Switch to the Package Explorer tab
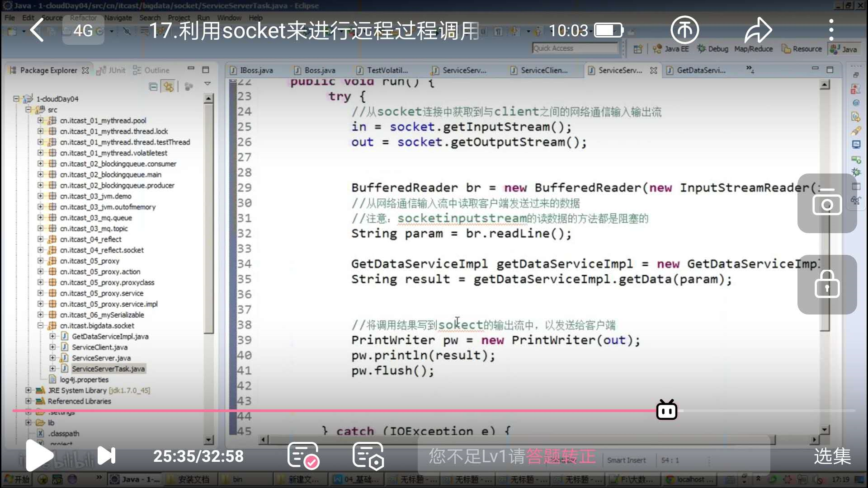 click(49, 70)
